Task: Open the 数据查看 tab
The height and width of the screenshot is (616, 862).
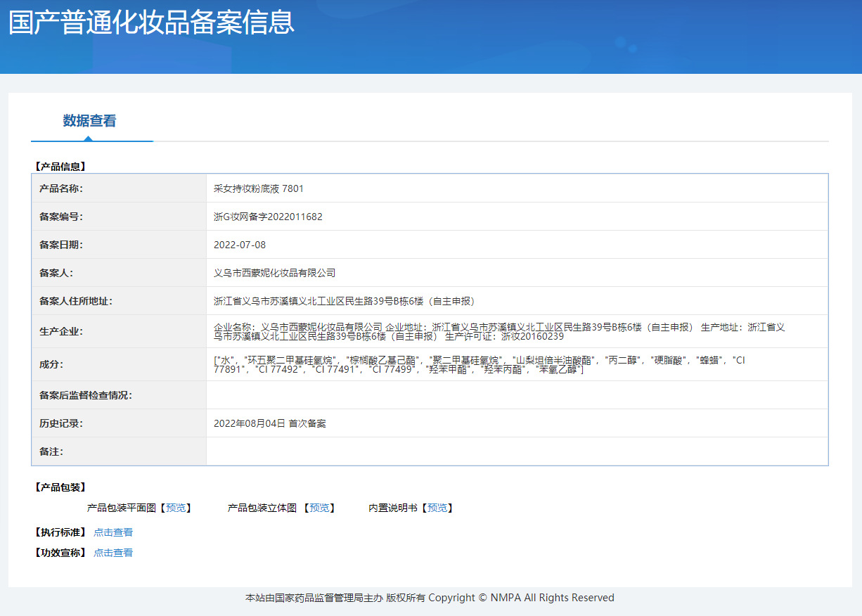Action: 89,121
